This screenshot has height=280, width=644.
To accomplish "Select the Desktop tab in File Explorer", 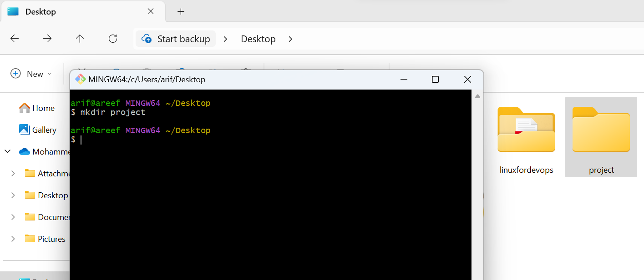I will 83,11.
